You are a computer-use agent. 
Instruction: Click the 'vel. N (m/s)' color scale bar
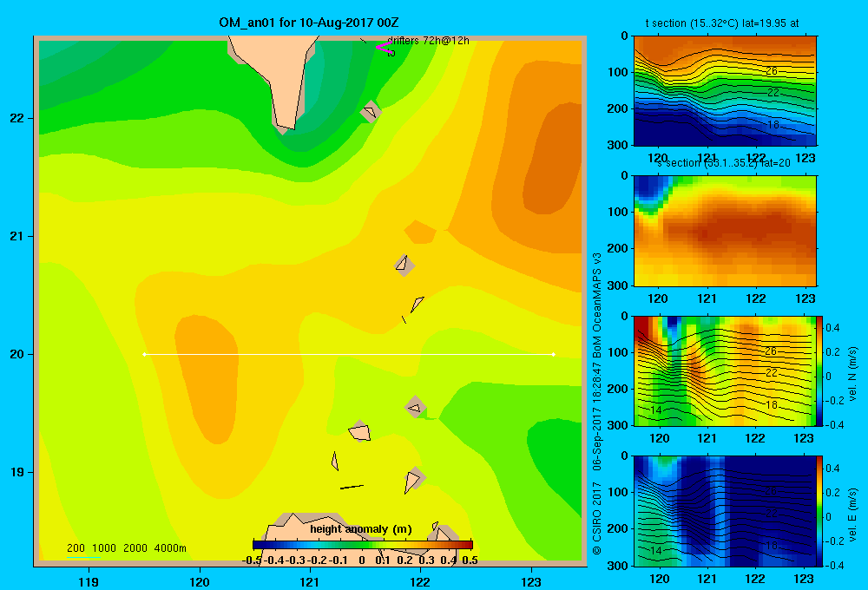(x=819, y=370)
